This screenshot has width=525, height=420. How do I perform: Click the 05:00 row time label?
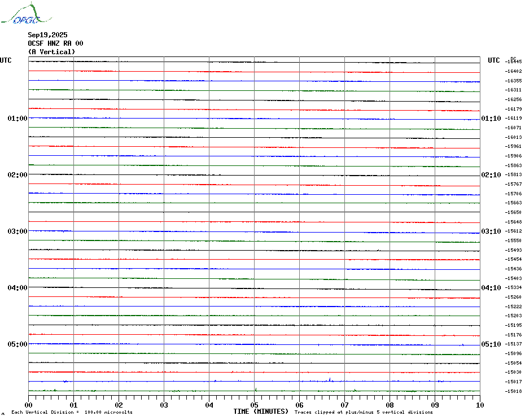(17, 344)
